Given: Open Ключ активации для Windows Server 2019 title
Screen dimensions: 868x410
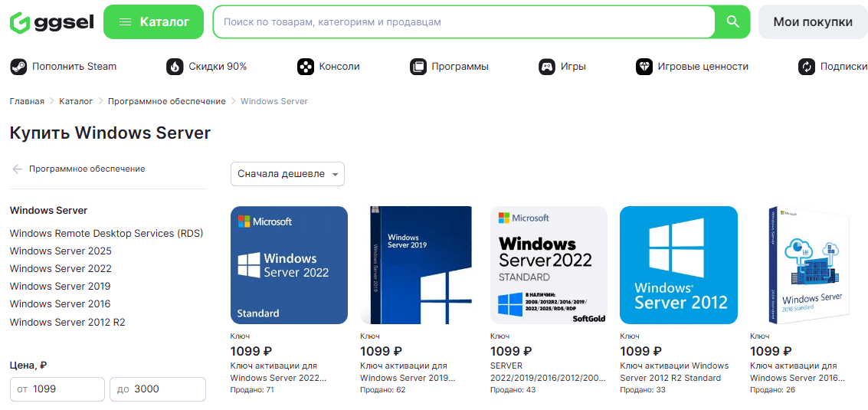Looking at the screenshot, I should click(x=408, y=372).
